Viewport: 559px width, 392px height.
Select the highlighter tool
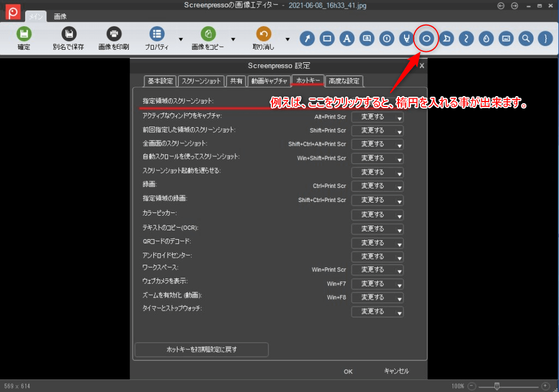point(406,39)
